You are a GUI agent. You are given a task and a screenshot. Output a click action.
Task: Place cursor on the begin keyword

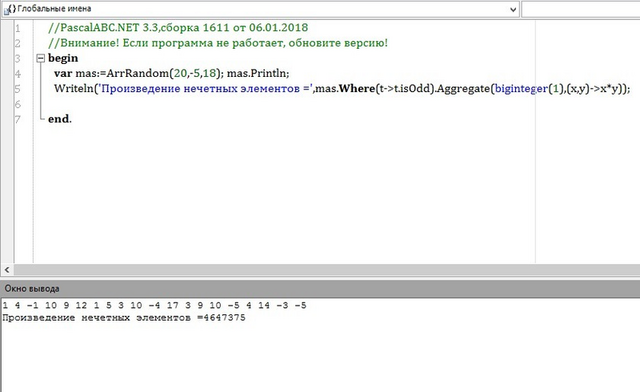pos(63,58)
